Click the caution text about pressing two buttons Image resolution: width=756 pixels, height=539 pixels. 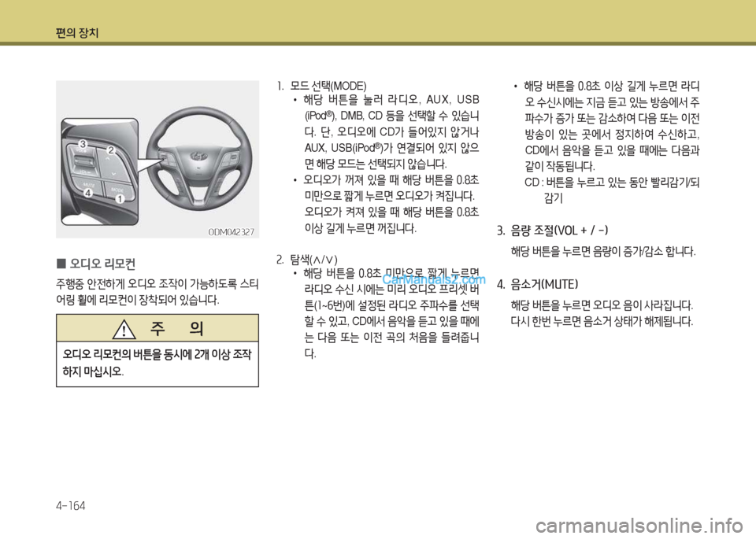point(157,364)
